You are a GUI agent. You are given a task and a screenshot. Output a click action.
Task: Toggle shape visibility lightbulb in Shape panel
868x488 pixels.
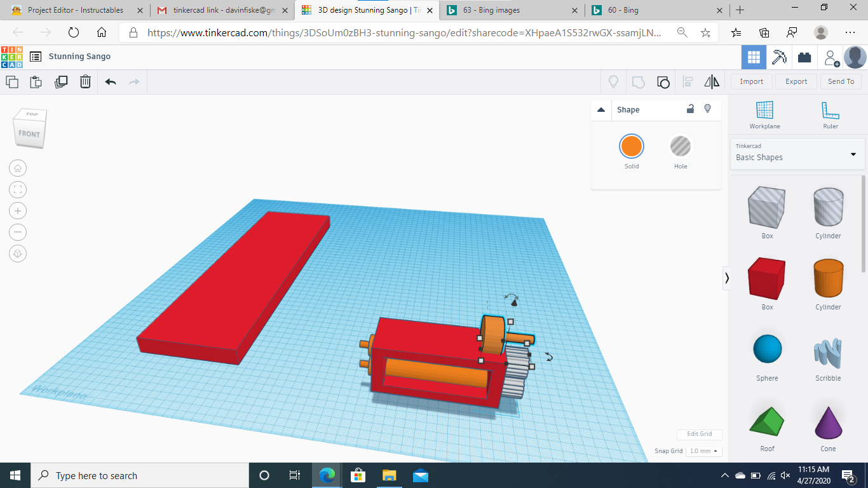pos(707,109)
